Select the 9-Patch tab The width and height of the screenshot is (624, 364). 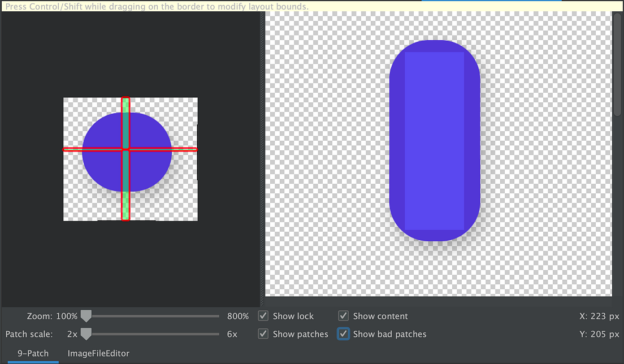click(33, 353)
